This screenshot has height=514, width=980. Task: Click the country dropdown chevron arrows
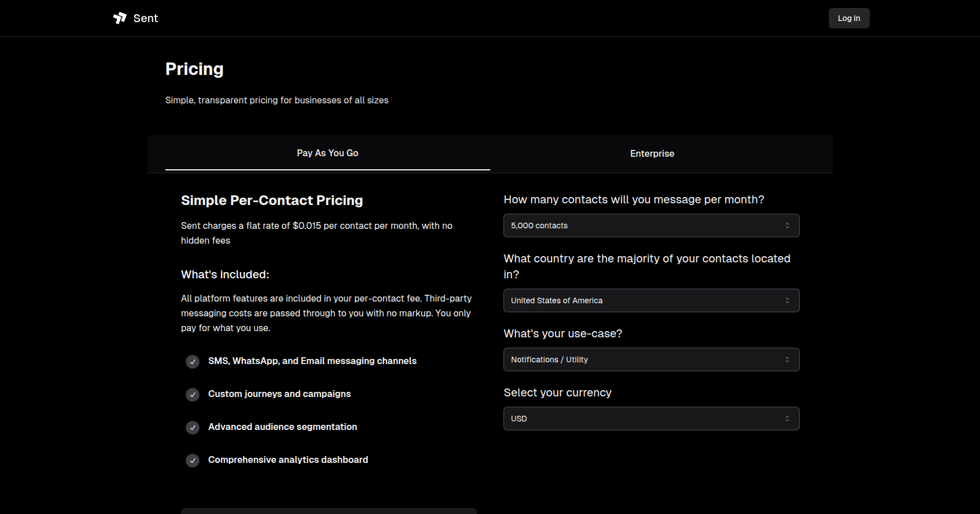[x=787, y=300]
